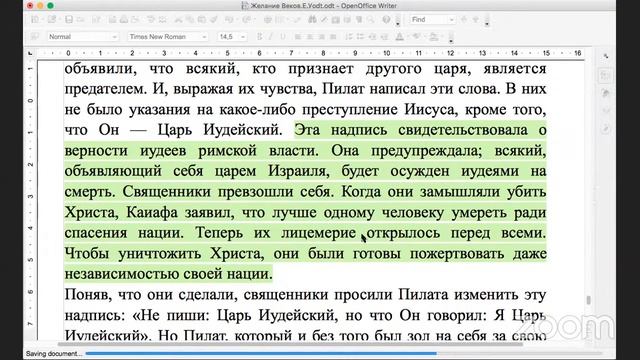Find previous match arrow
Viewport: 640px width, 360px height.
(476, 20)
